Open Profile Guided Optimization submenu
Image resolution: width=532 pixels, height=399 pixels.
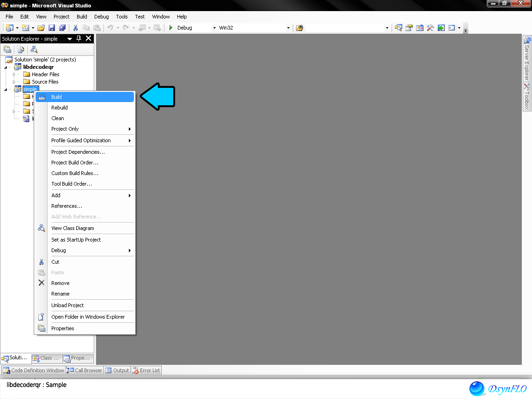coord(85,140)
